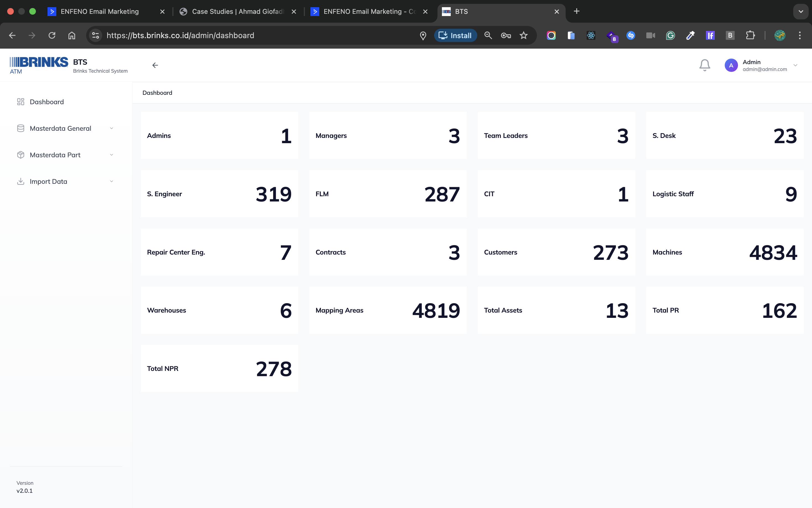
Task: Open the browser Extensions puzzle icon
Action: point(750,36)
